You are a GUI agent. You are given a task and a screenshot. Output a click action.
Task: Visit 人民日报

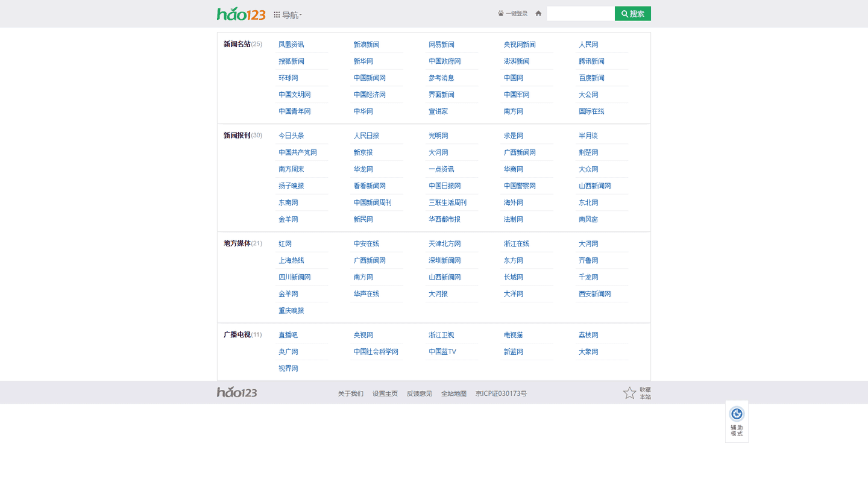coord(366,136)
